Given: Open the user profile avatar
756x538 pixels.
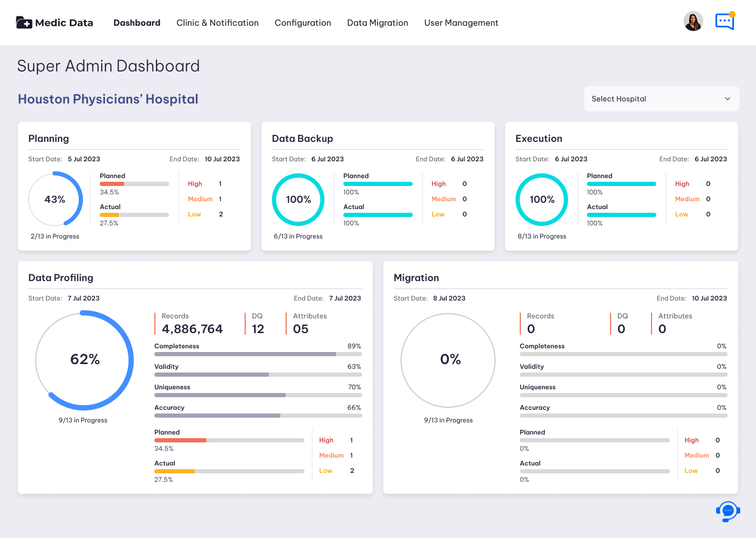Looking at the screenshot, I should [x=693, y=21].
